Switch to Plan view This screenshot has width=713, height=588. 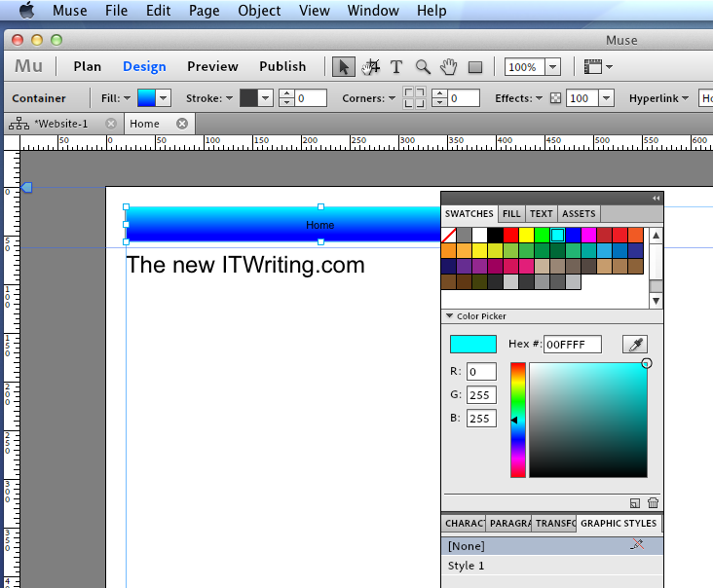coord(88,66)
